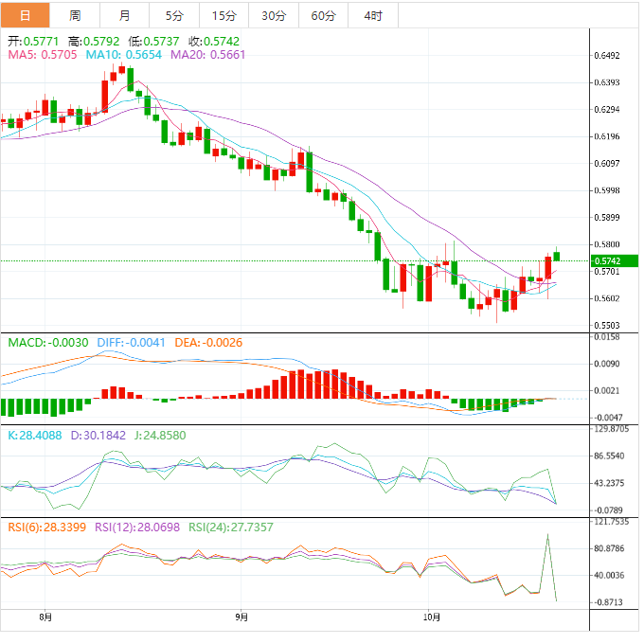Click the 0.5899 price axis label
Screen dimensions: 644x644
coord(607,217)
